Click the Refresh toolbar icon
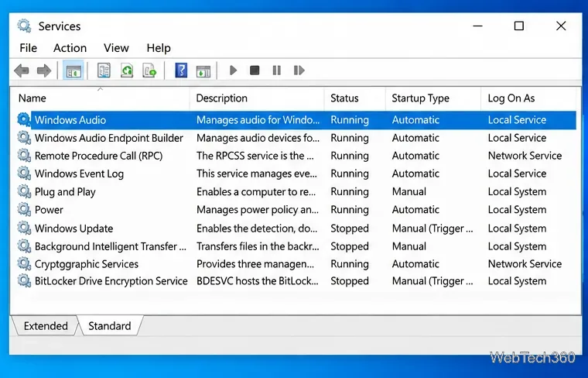The width and height of the screenshot is (588, 378). click(127, 70)
